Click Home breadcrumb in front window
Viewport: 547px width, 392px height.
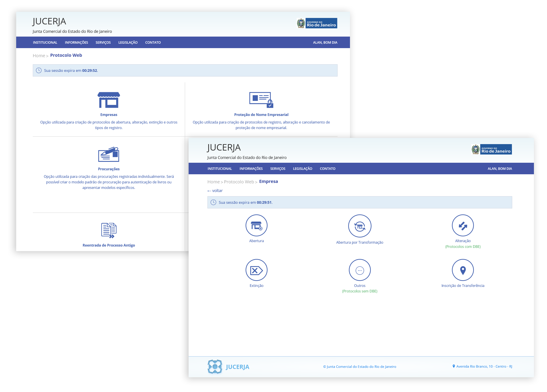(x=213, y=182)
